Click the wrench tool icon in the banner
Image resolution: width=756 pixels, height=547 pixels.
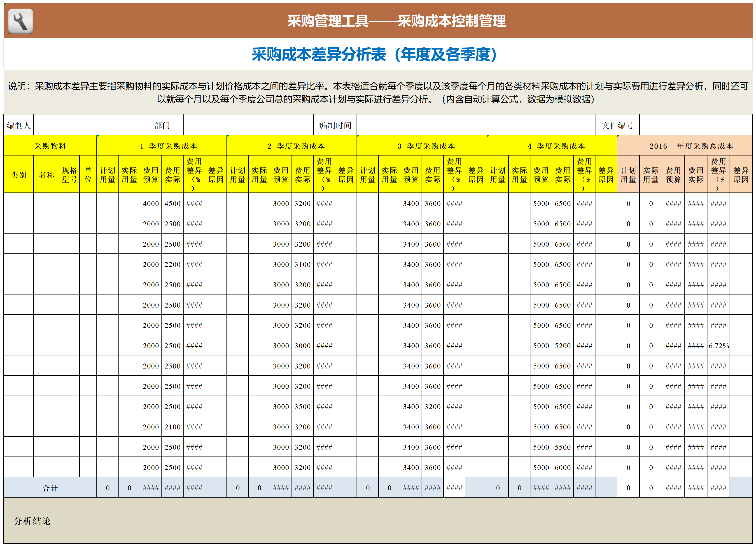[x=20, y=21]
